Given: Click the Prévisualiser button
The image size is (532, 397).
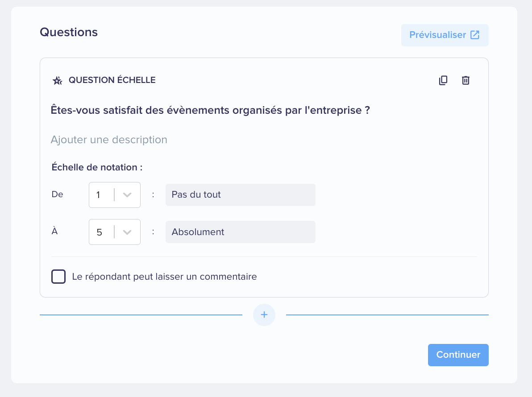Looking at the screenshot, I should pyautogui.click(x=445, y=35).
